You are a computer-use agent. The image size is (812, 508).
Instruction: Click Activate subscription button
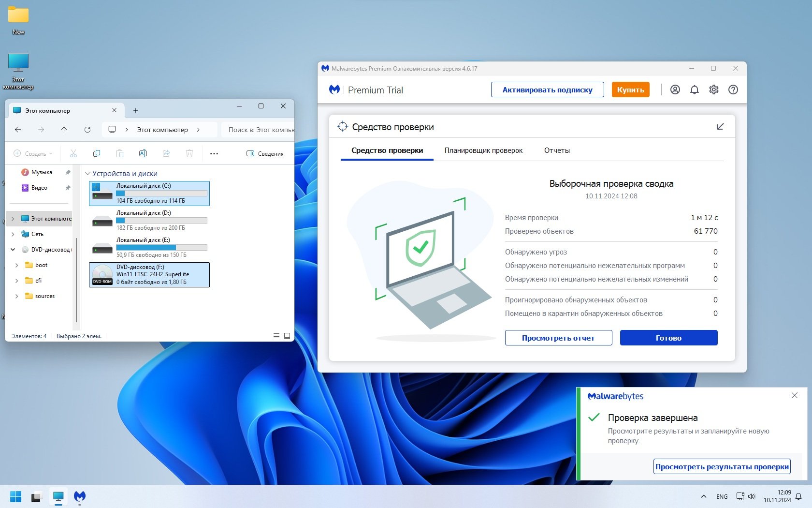(548, 90)
